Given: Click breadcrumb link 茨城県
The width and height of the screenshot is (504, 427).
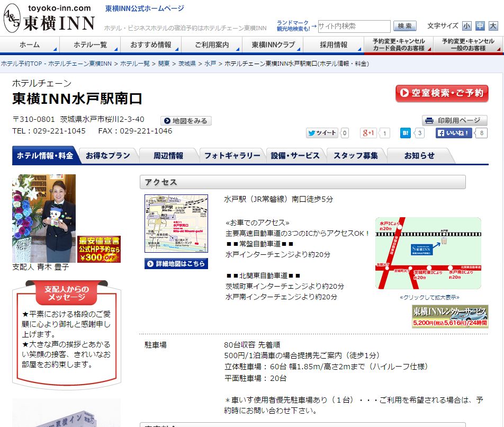Looking at the screenshot, I should click(187, 64).
